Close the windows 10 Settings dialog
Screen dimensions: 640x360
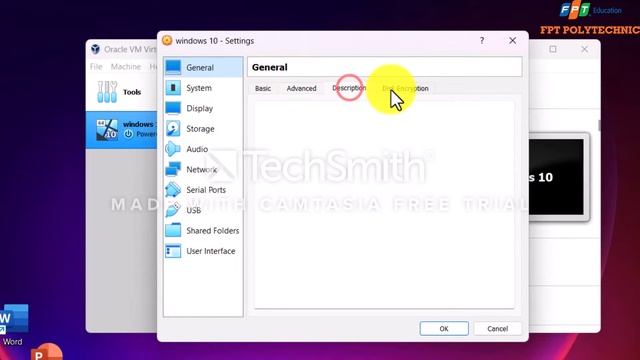pos(513,40)
